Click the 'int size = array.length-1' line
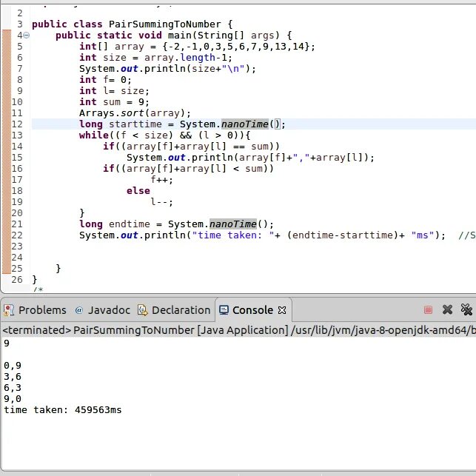 coord(155,58)
